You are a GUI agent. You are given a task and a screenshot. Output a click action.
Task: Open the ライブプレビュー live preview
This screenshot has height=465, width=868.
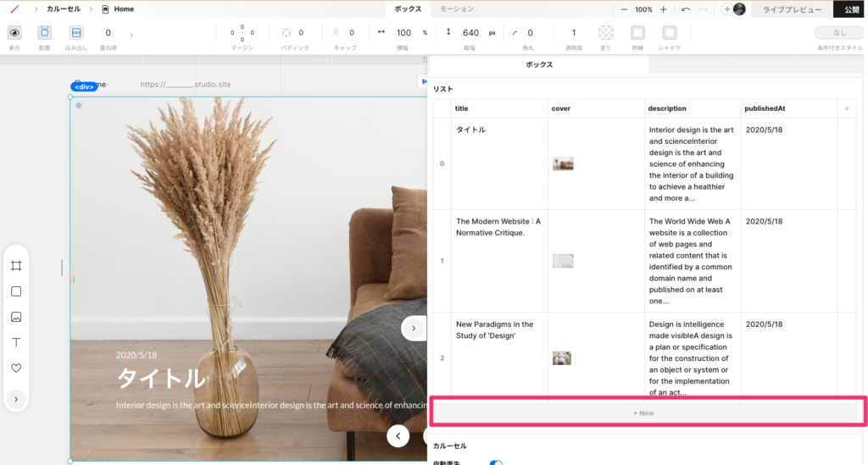click(x=793, y=9)
